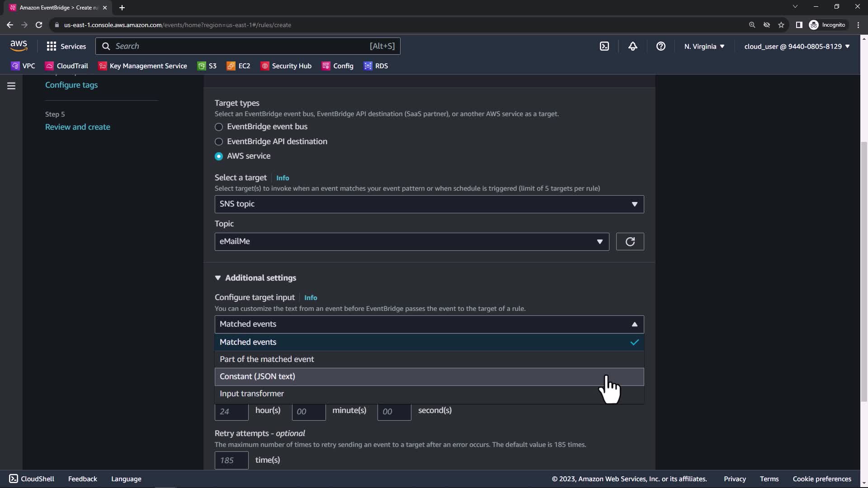Open the SNS topic target dropdown

[429, 204]
